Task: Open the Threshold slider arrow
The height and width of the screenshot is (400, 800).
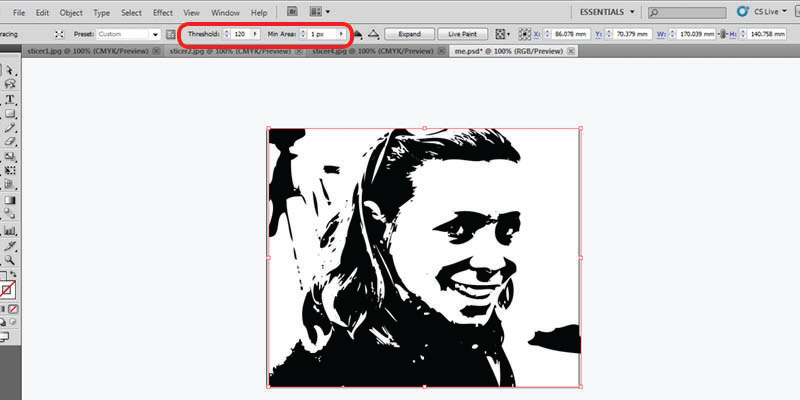Action: pyautogui.click(x=255, y=34)
